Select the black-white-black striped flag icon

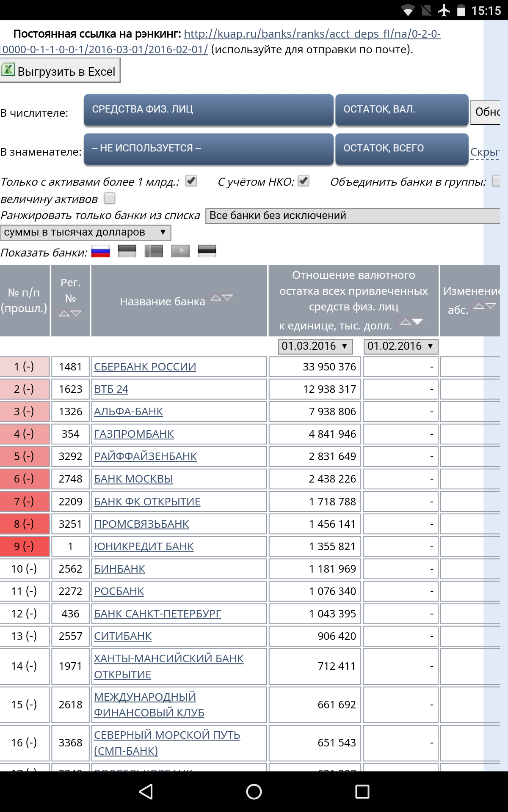point(207,251)
